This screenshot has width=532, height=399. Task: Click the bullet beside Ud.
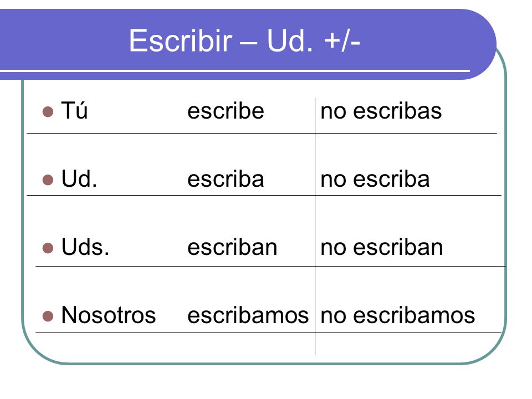pyautogui.click(x=48, y=180)
